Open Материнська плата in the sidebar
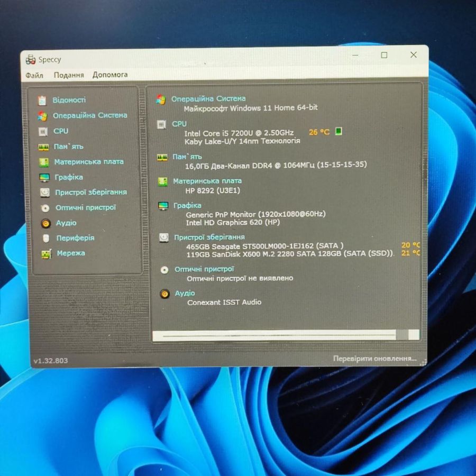 [x=89, y=161]
